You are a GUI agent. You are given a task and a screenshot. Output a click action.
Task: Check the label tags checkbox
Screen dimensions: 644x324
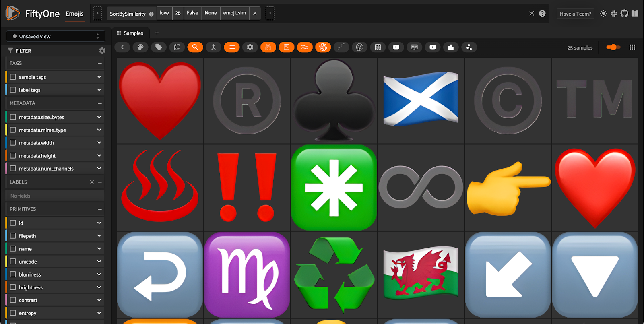13,90
